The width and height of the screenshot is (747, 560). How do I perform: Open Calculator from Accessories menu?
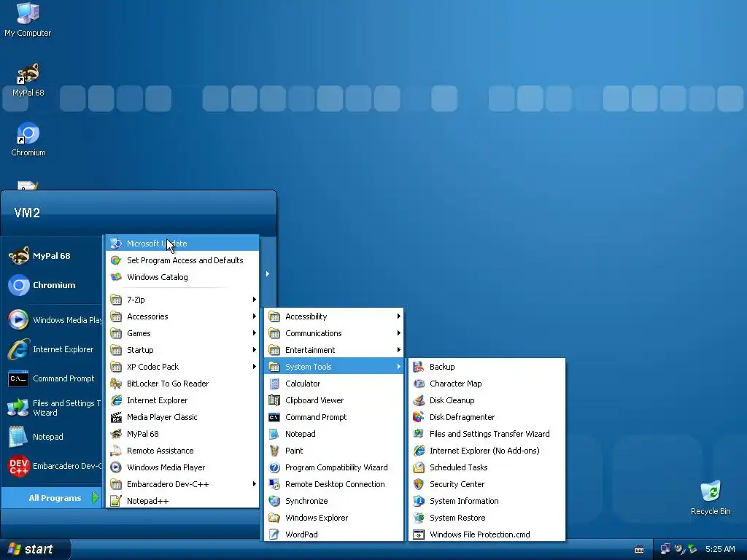(x=333, y=384)
